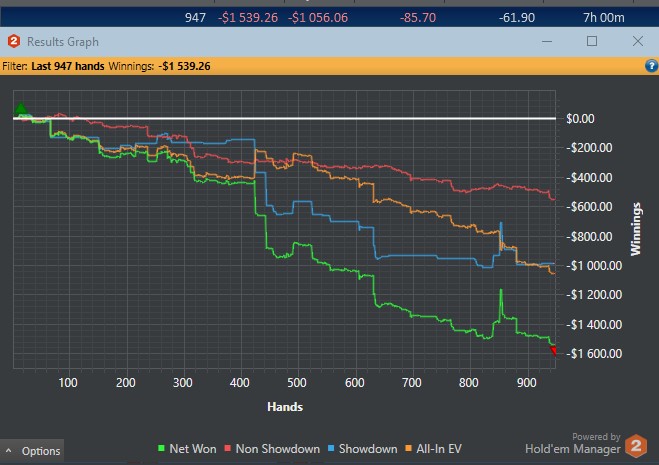Click the green start triangle marker on graph
Screen dimensions: 659x465
(x=21, y=109)
